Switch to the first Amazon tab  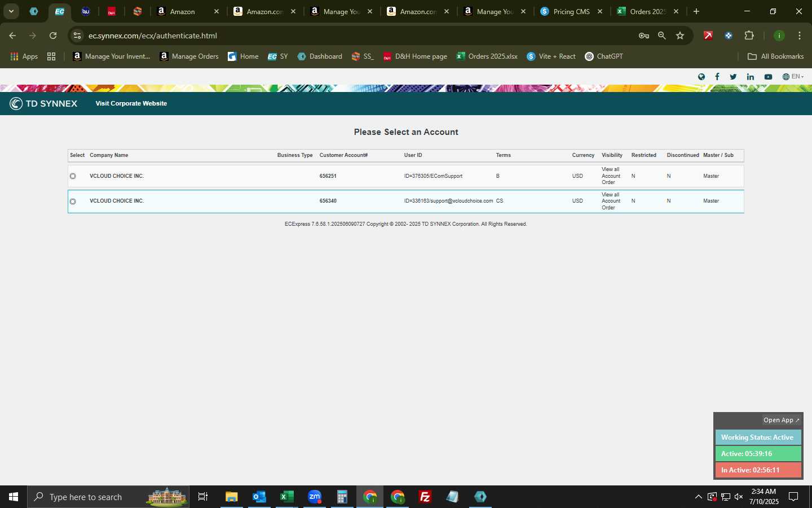click(188, 11)
